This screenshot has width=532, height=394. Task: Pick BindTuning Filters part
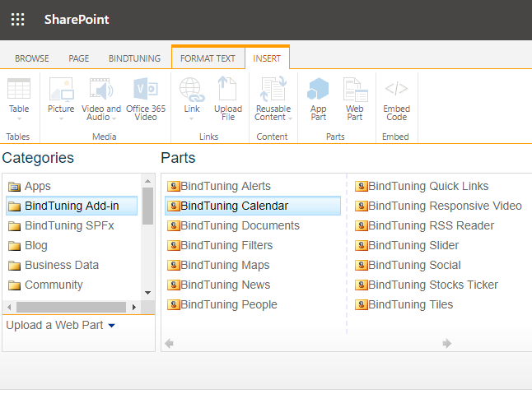pos(220,245)
